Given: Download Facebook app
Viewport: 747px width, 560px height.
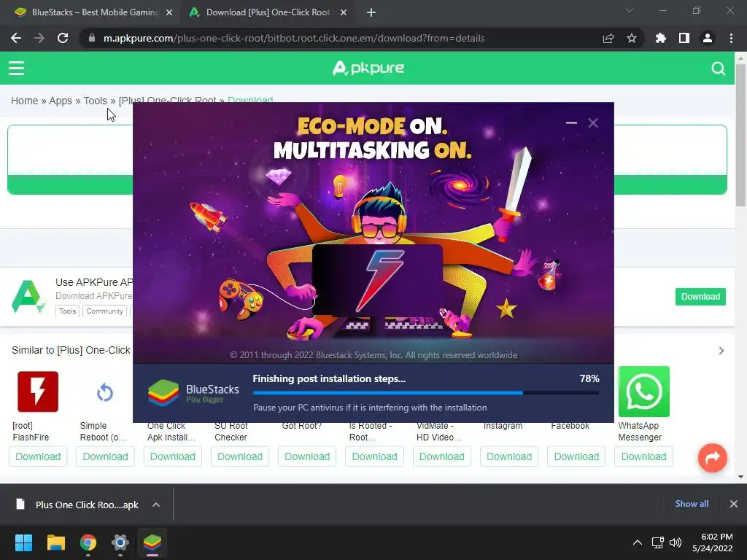Looking at the screenshot, I should coord(576,456).
